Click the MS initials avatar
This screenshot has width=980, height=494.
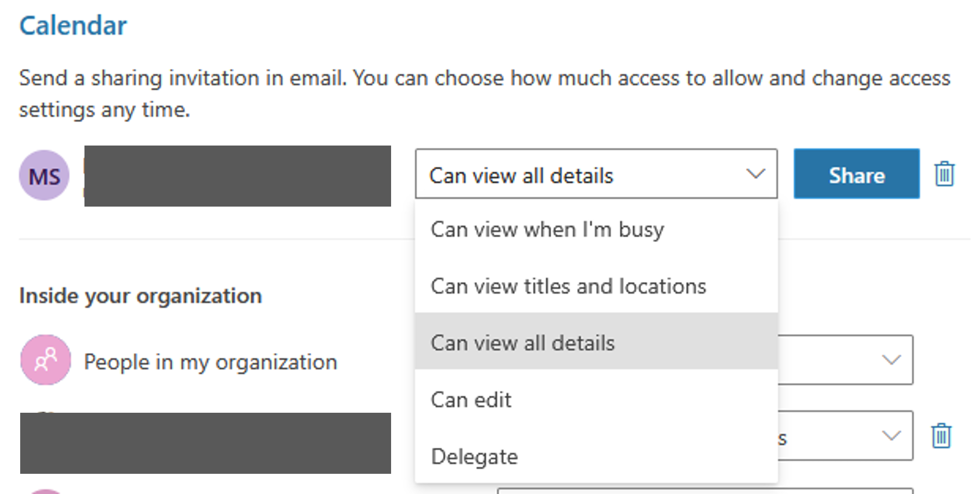[44, 175]
